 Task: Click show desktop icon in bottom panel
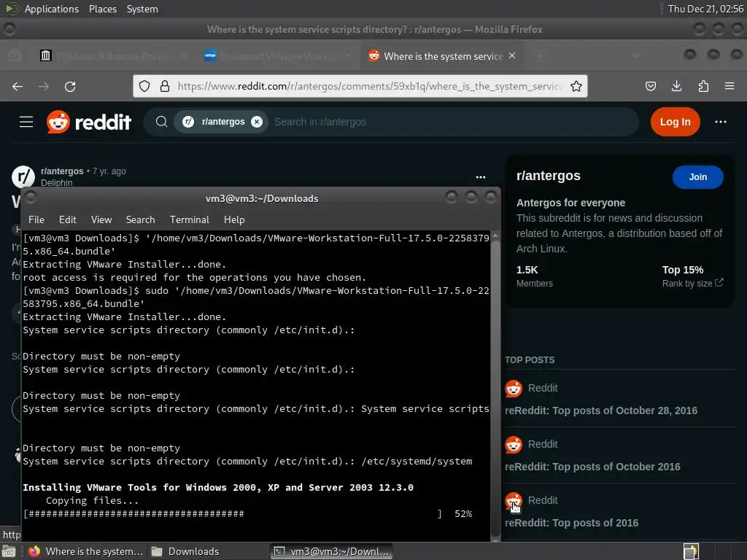(9, 551)
